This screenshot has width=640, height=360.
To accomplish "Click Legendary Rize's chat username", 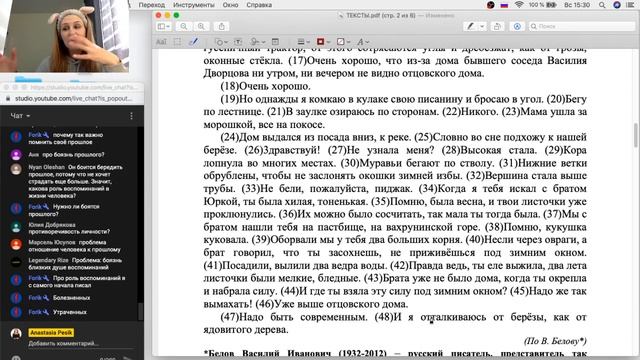I will (x=49, y=260).
